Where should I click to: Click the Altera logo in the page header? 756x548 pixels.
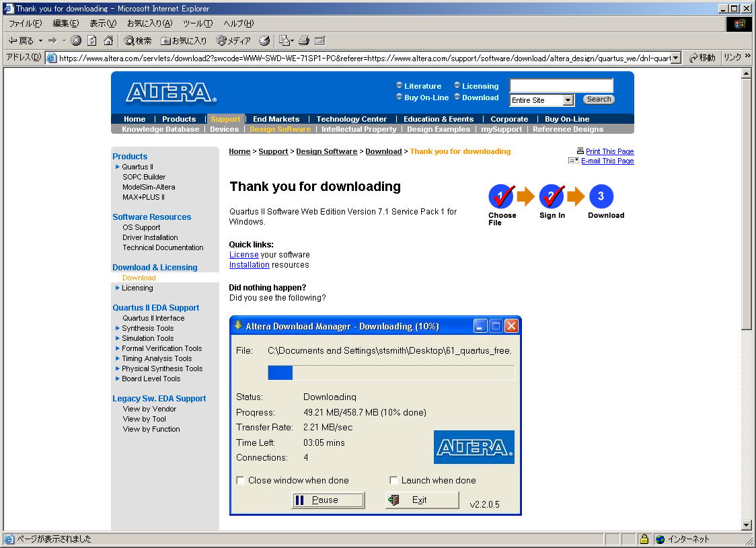tap(171, 92)
